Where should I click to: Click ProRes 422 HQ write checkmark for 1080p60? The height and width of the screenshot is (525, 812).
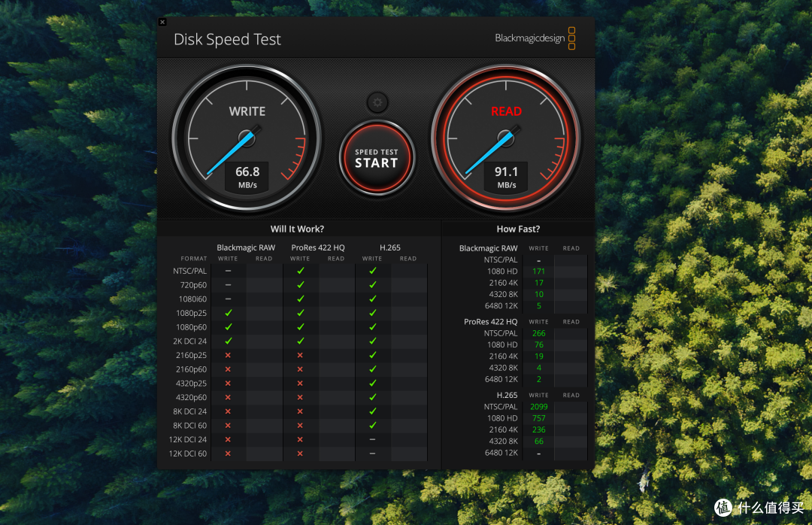point(300,327)
